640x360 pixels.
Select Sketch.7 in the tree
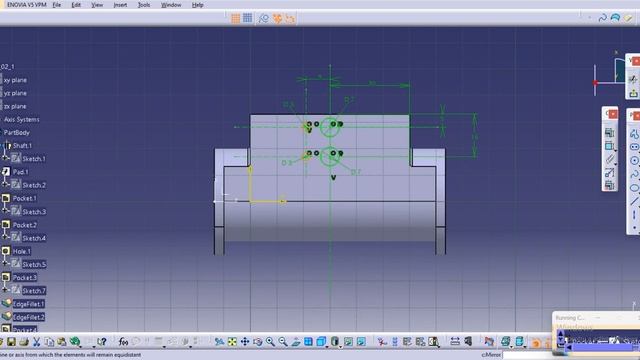click(x=34, y=291)
